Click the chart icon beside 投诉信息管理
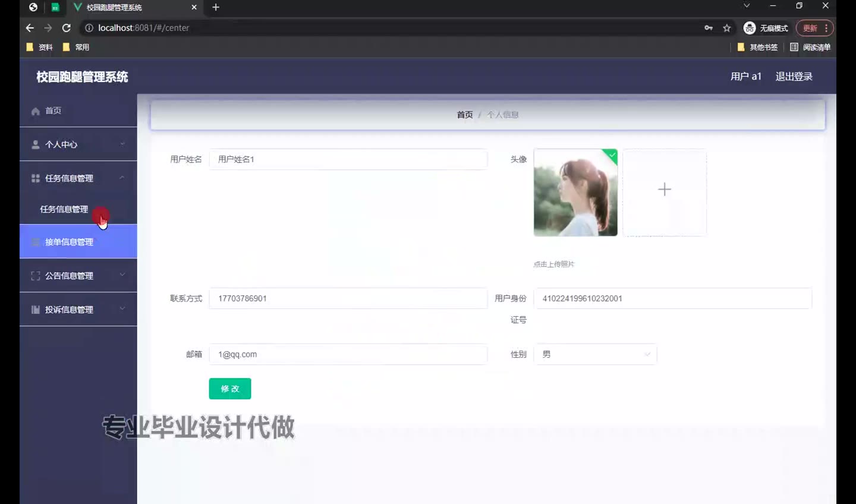The width and height of the screenshot is (856, 504). [x=36, y=310]
